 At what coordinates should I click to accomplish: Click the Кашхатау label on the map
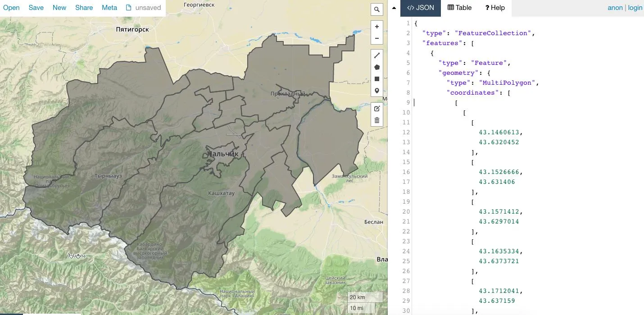(x=221, y=193)
